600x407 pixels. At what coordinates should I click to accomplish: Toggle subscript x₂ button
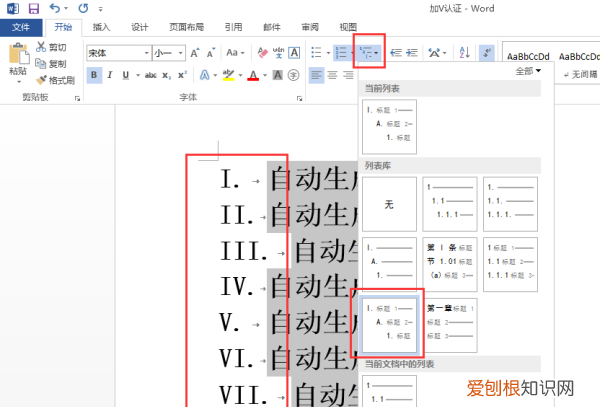coord(166,75)
